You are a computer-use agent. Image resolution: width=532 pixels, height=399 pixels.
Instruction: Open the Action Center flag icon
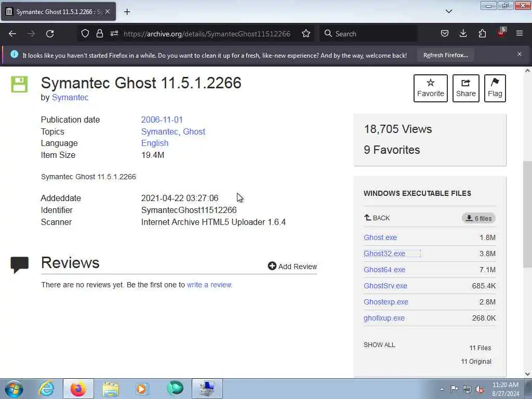[x=454, y=389]
